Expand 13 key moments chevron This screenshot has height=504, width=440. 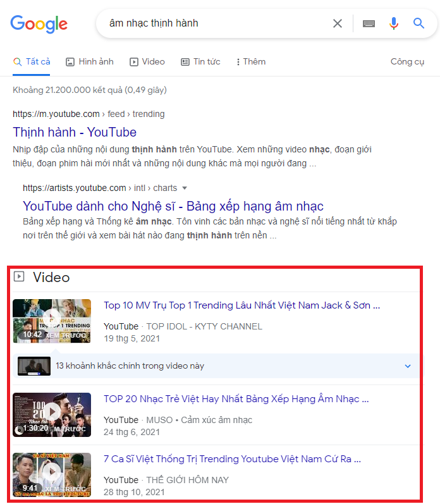408,366
